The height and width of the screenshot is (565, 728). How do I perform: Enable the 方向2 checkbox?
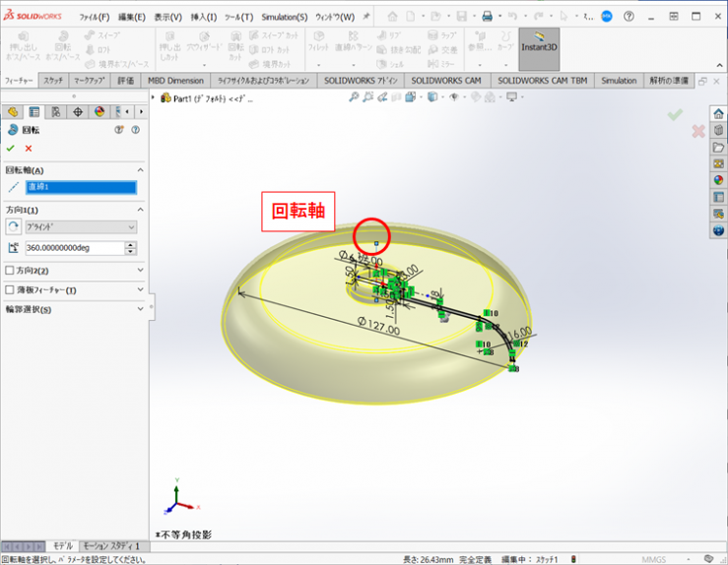(10, 271)
